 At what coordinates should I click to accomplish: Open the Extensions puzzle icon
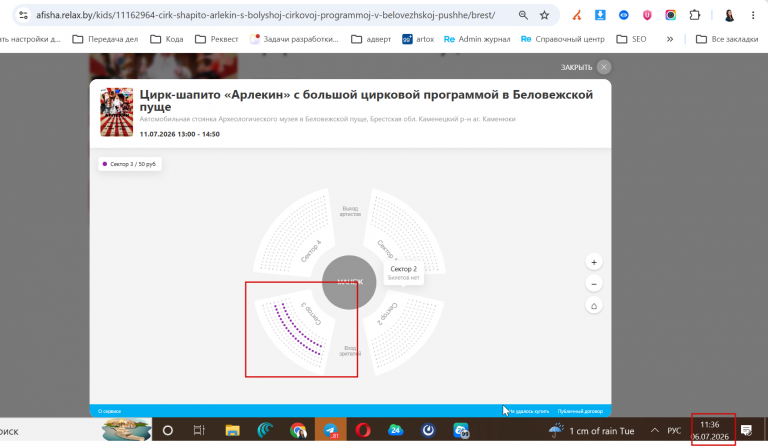(695, 15)
